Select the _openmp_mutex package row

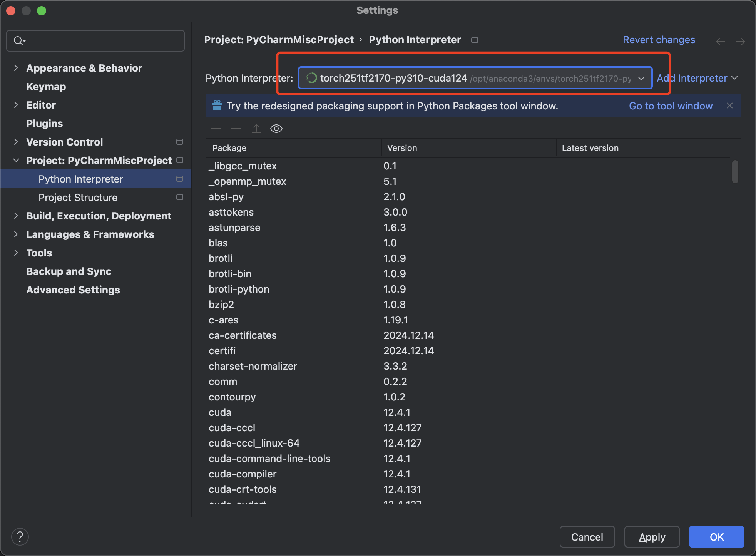tap(468, 181)
